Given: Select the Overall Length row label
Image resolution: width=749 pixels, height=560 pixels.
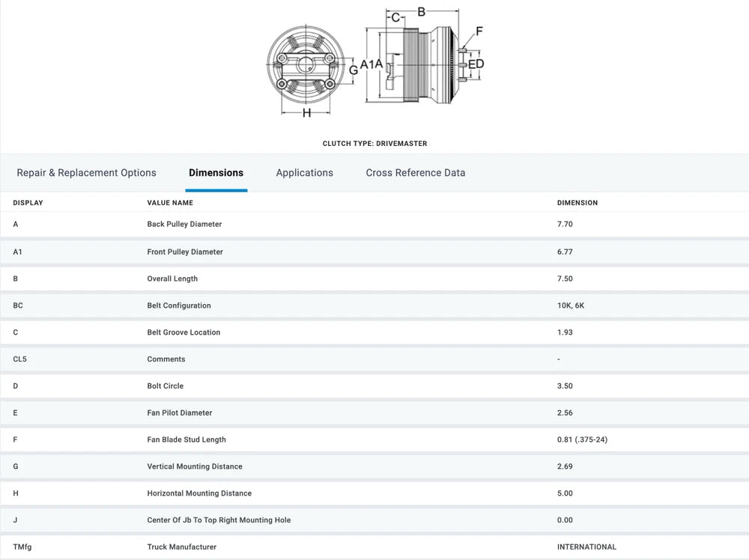Looking at the screenshot, I should pyautogui.click(x=172, y=279).
